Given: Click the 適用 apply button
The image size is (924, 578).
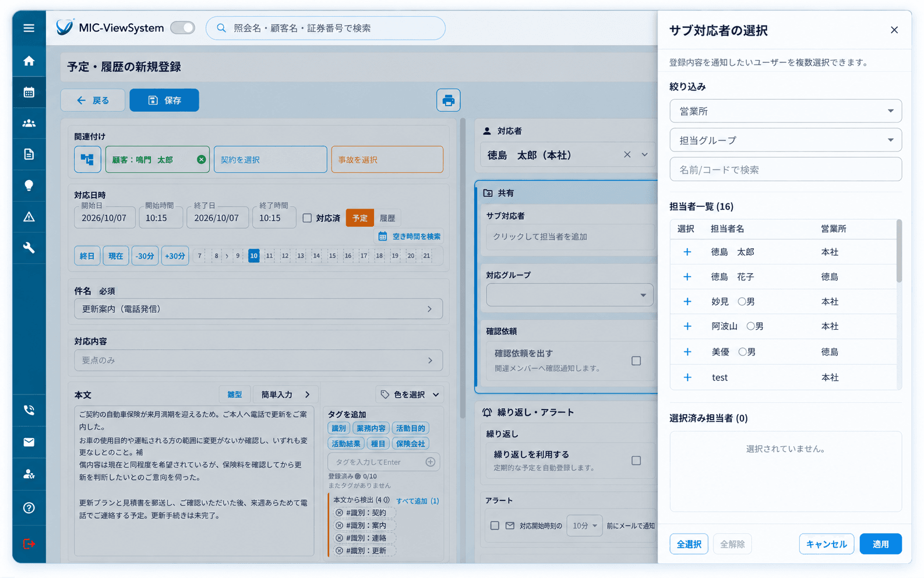Looking at the screenshot, I should click(880, 544).
